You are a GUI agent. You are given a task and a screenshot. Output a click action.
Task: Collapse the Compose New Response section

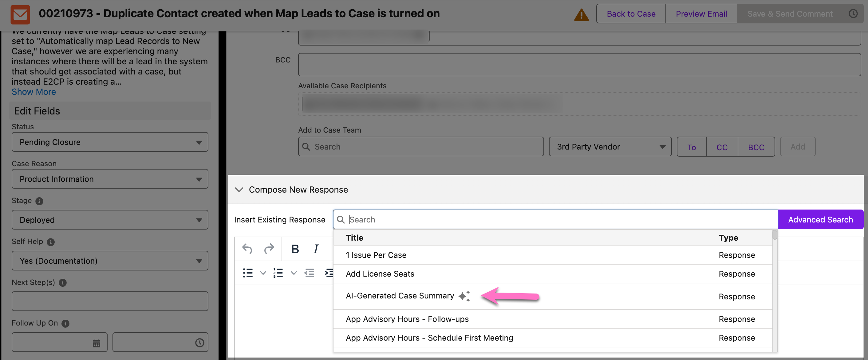coord(239,190)
